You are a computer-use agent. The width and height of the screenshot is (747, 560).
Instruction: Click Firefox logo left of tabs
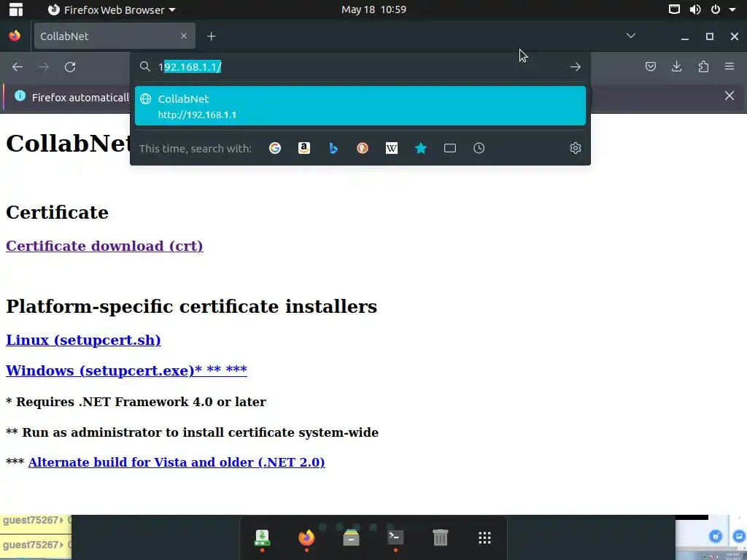coord(15,36)
